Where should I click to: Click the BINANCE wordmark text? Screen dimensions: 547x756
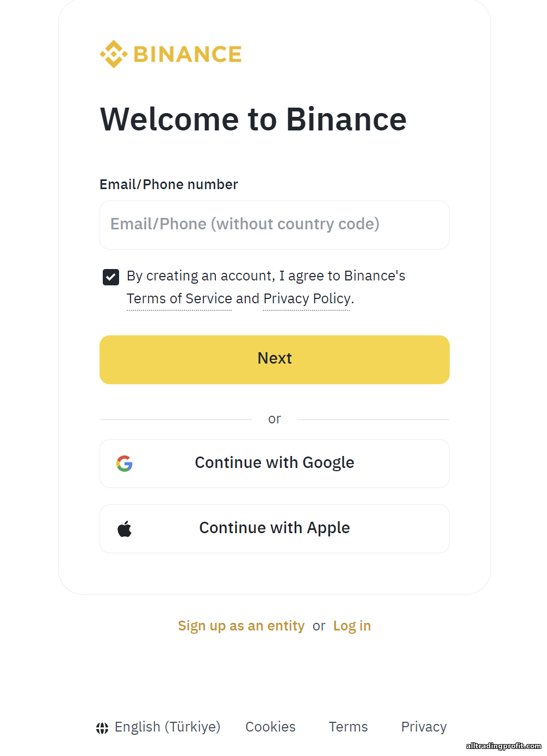pyautogui.click(x=188, y=54)
